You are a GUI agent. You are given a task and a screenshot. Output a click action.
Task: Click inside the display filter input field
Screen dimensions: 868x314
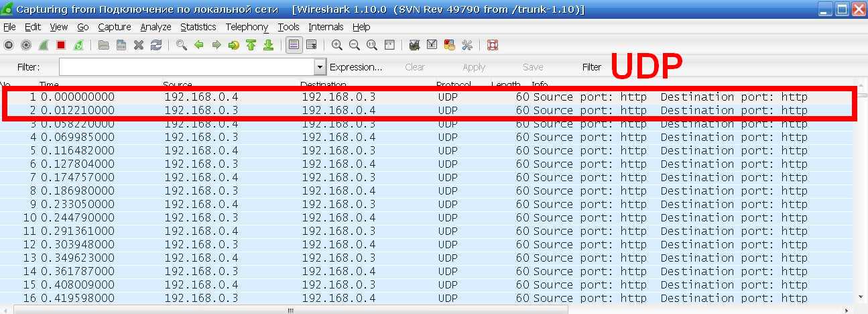[x=186, y=67]
